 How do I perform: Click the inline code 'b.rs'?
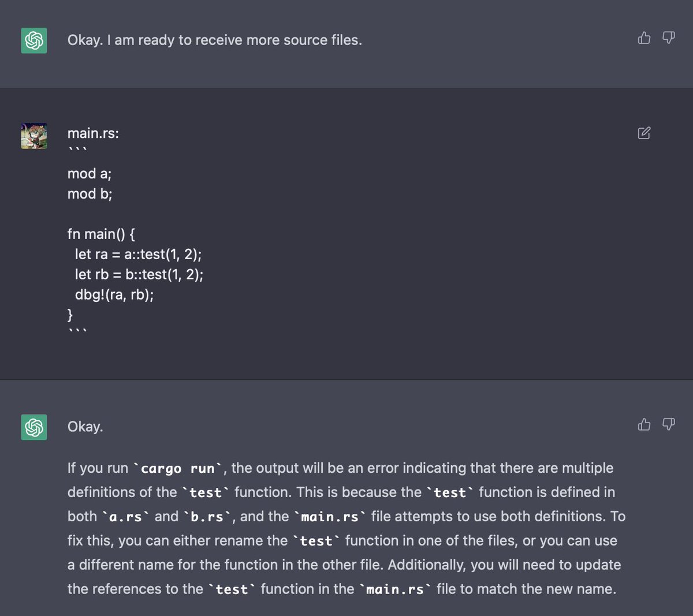[x=207, y=517]
